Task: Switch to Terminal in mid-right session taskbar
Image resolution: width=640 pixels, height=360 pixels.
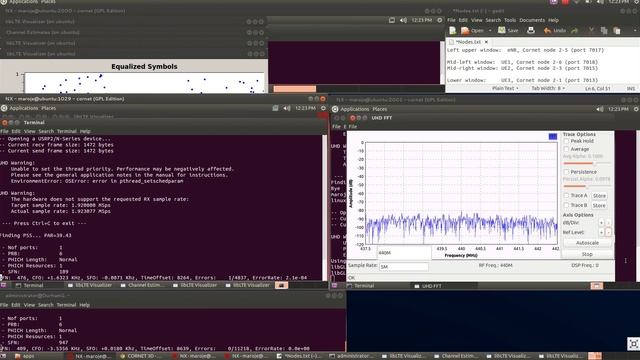Action: click(x=360, y=286)
